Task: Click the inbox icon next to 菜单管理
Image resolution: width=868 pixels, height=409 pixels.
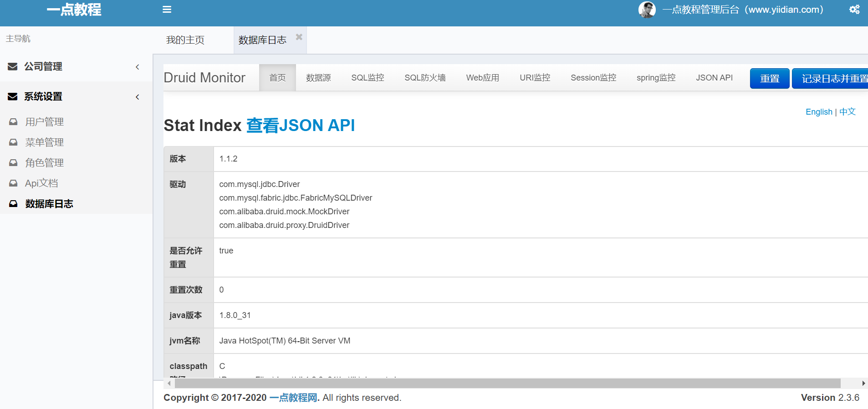Action: [14, 142]
